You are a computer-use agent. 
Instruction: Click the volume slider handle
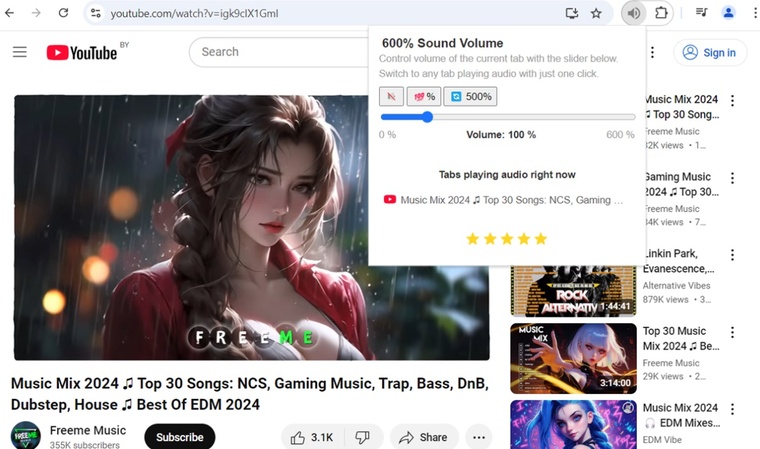[x=427, y=117]
